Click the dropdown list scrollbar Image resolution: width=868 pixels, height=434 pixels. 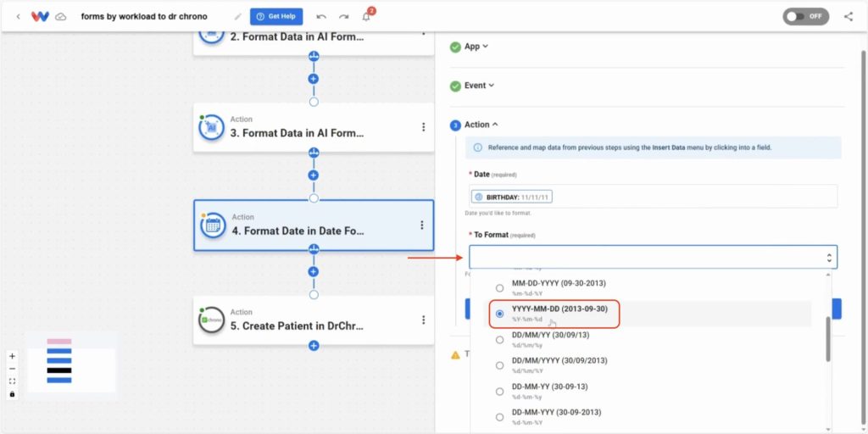pos(828,339)
